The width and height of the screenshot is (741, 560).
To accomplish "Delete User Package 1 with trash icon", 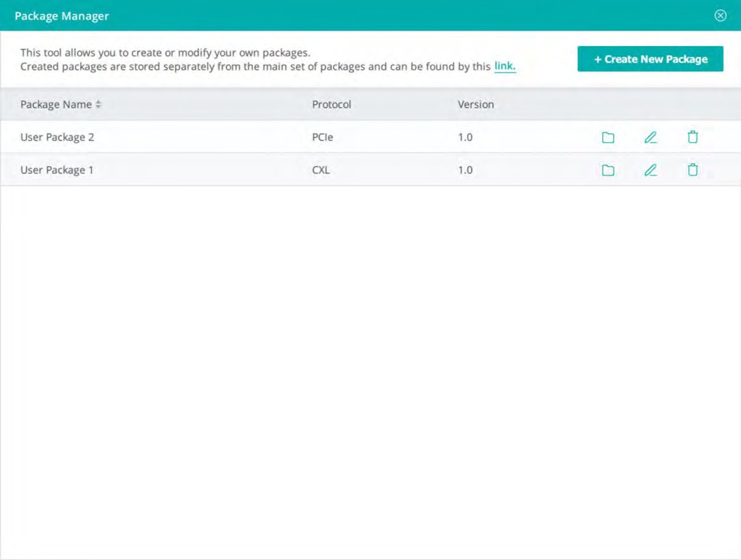I will pos(693,169).
